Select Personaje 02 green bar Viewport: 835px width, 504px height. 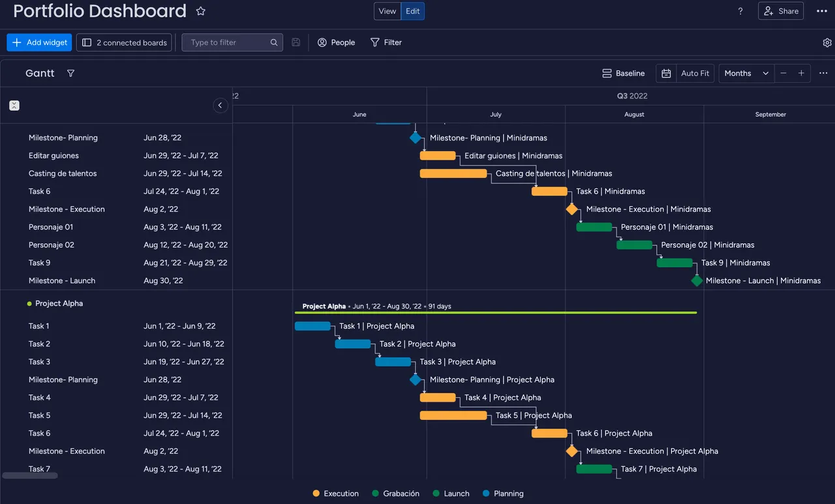pos(635,245)
